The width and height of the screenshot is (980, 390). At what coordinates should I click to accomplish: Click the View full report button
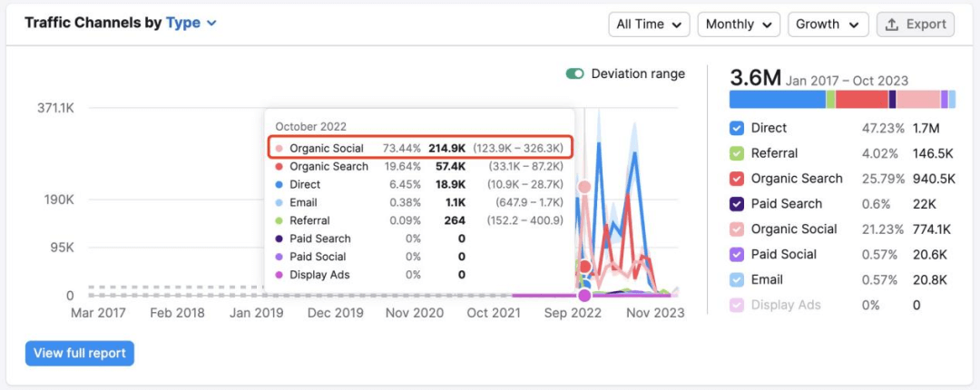[79, 353]
